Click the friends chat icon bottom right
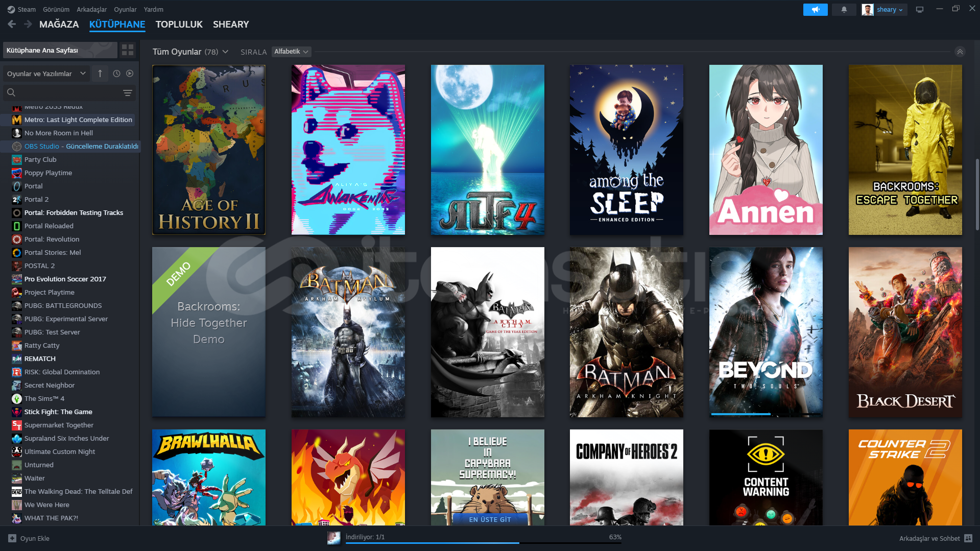This screenshot has width=980, height=551. point(968,538)
